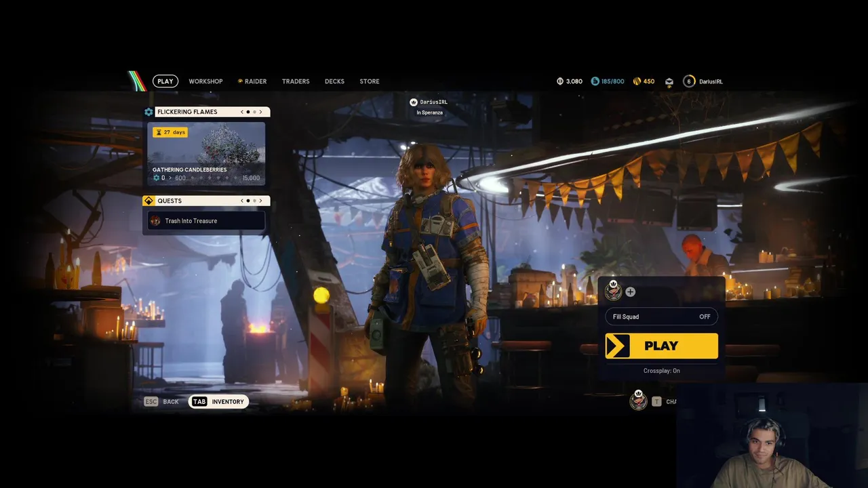Click the 3,080 coin balance value
This screenshot has width=868, height=488.
click(574, 81)
